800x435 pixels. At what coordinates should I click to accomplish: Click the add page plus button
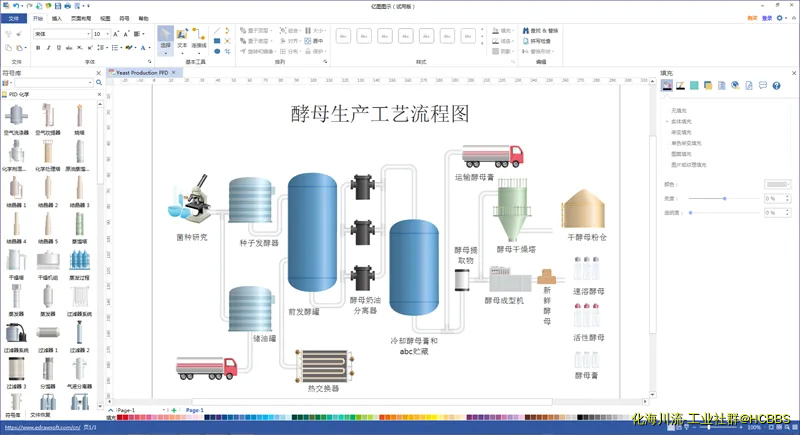coord(174,410)
